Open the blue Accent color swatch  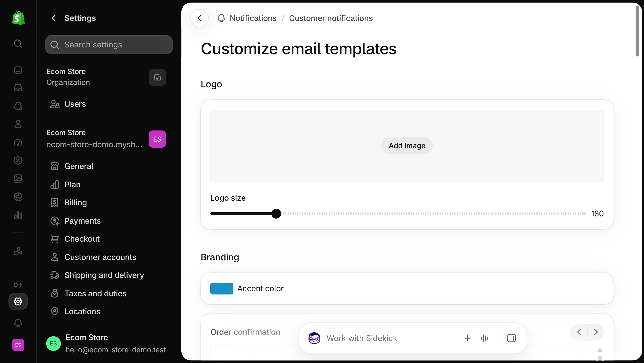(222, 288)
